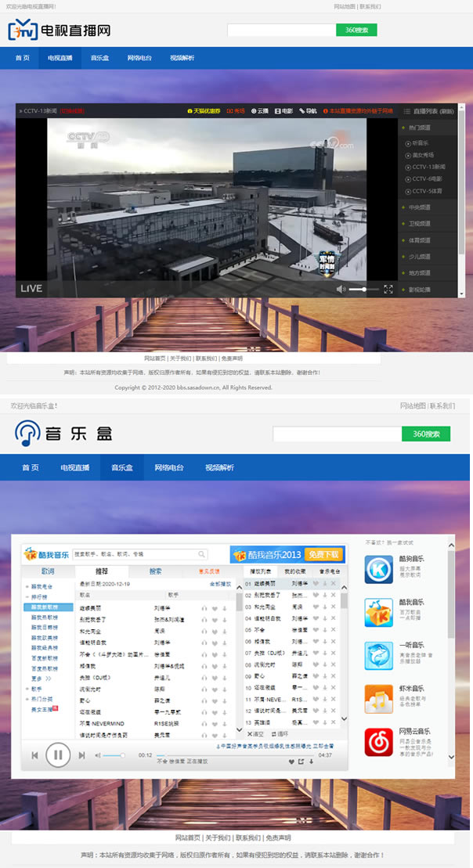Favorite playlist song 02 heart icon
This screenshot has width=473, height=868.
316,595
